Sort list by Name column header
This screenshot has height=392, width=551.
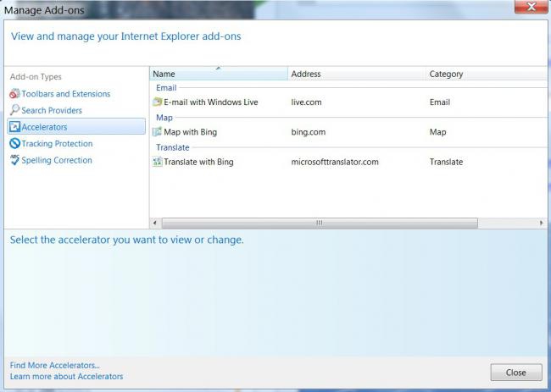click(x=219, y=74)
